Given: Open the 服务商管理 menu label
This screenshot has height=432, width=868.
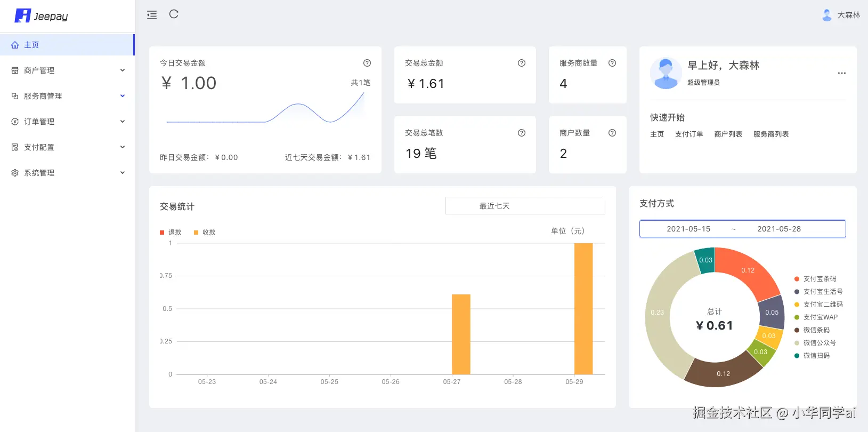Looking at the screenshot, I should pos(43,96).
